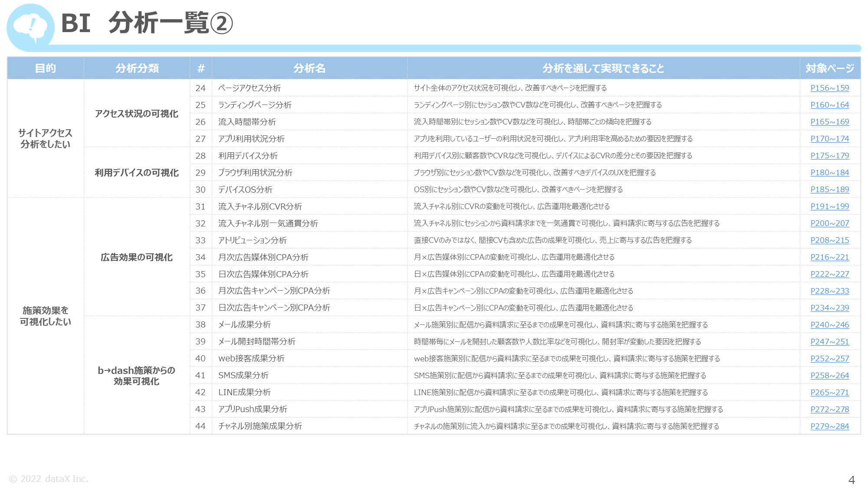Image resolution: width=868 pixels, height=488 pixels.
Task: Open page link P222~227
Action: tap(829, 274)
